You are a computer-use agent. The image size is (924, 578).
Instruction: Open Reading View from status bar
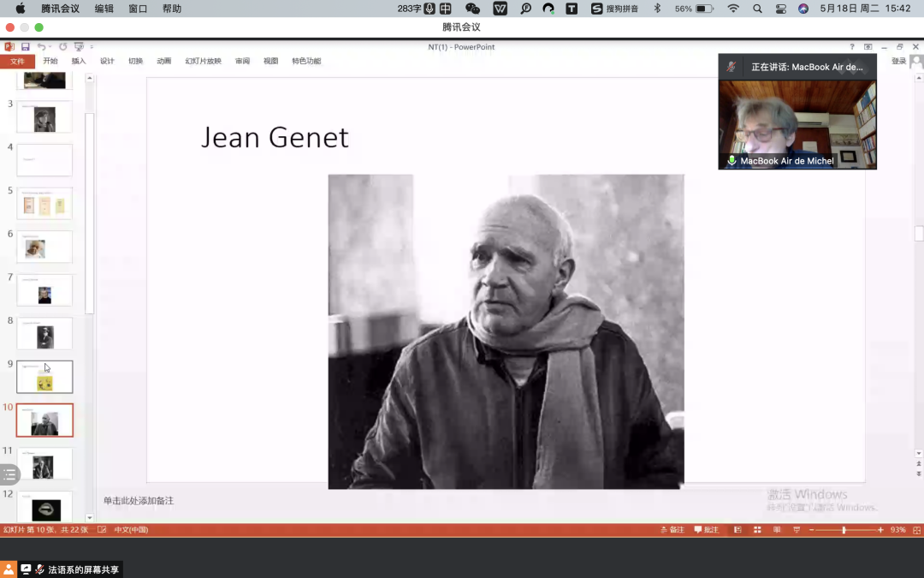pos(777,530)
